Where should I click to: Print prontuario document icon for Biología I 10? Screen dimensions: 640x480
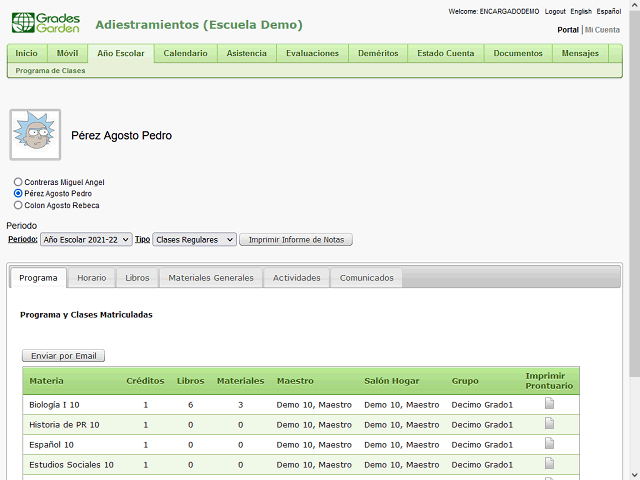(549, 404)
